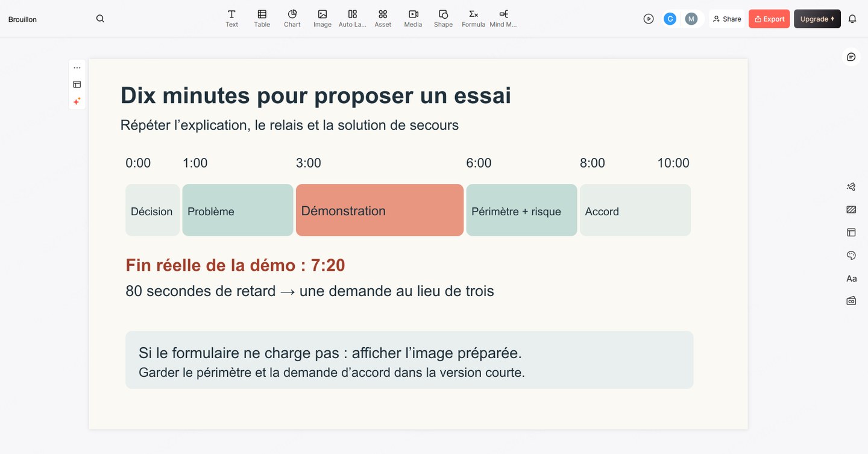Start the slideshow with the play icon
Viewport: 868px width, 454px height.
[x=649, y=19]
